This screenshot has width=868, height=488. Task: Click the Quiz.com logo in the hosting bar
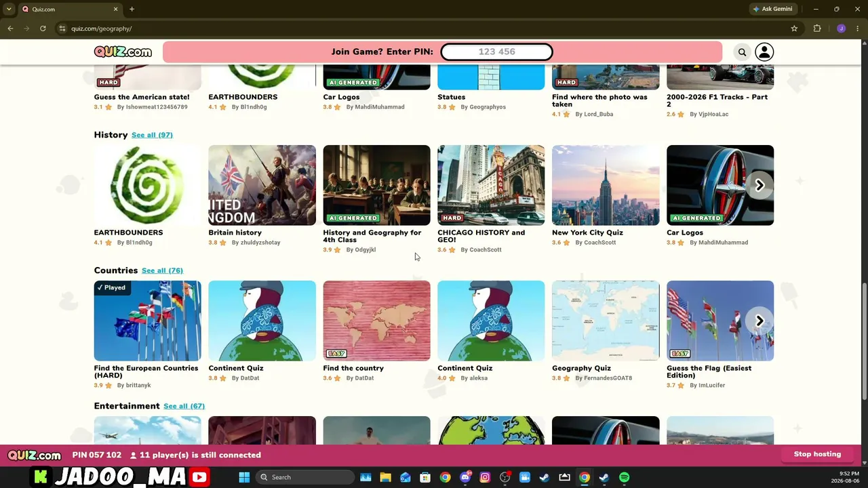[x=35, y=455]
